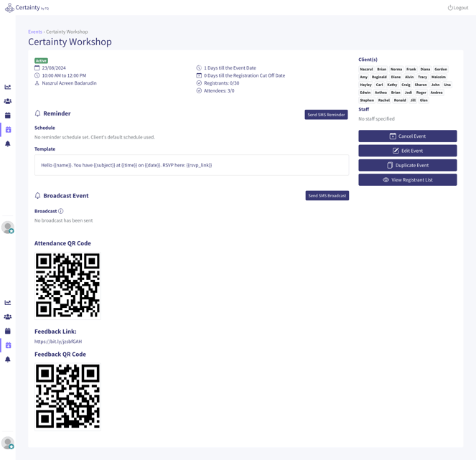This screenshot has height=460, width=476.
Task: Send an SMS reminder
Action: [326, 114]
